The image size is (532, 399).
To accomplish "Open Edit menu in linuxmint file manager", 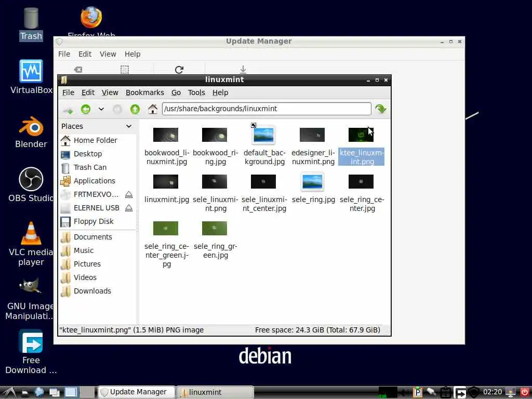I will point(88,92).
